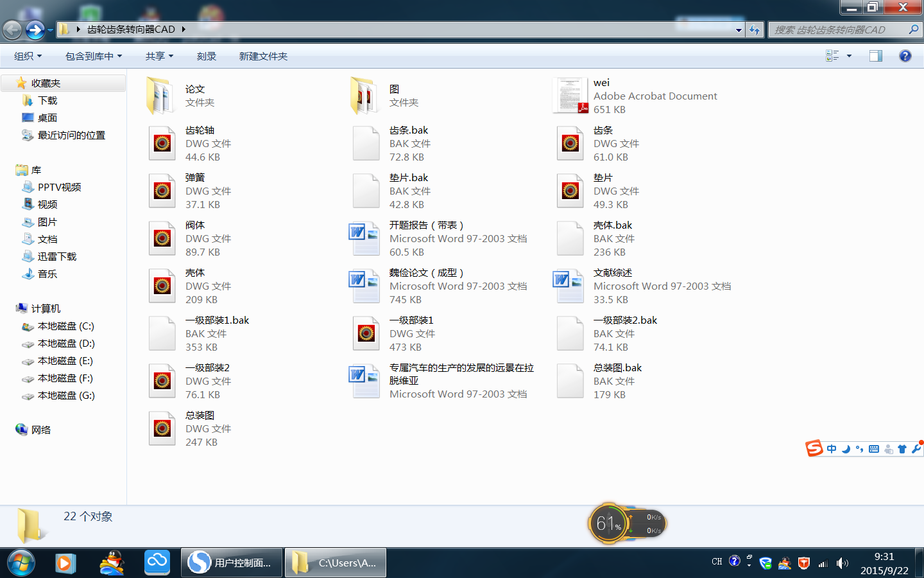Open the Sogou soft keyboard icon
The width and height of the screenshot is (924, 578).
873,448
